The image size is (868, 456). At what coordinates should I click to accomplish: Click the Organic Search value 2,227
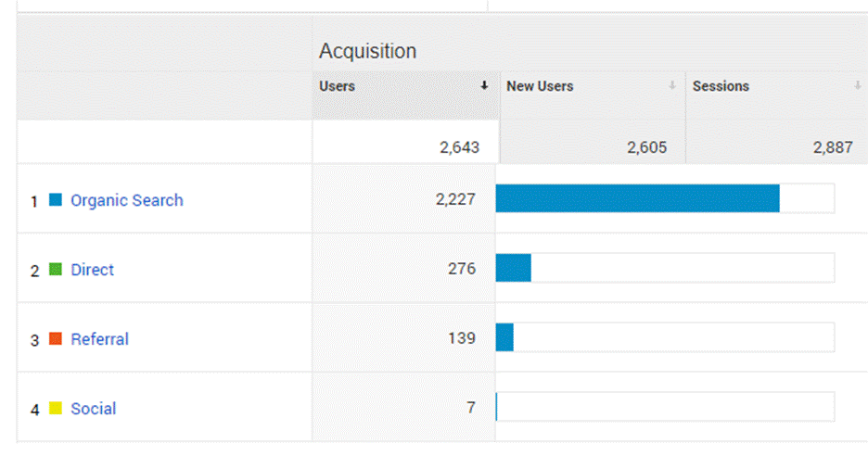point(455,199)
